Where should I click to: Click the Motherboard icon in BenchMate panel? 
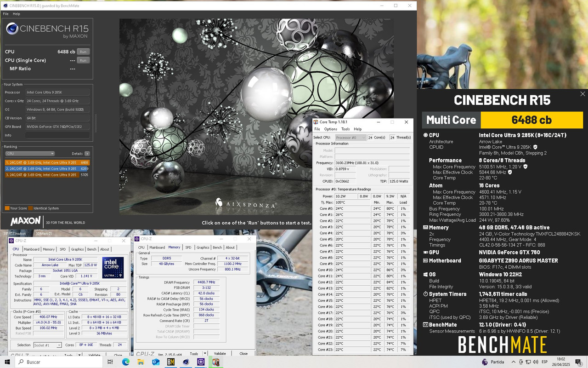coord(425,260)
